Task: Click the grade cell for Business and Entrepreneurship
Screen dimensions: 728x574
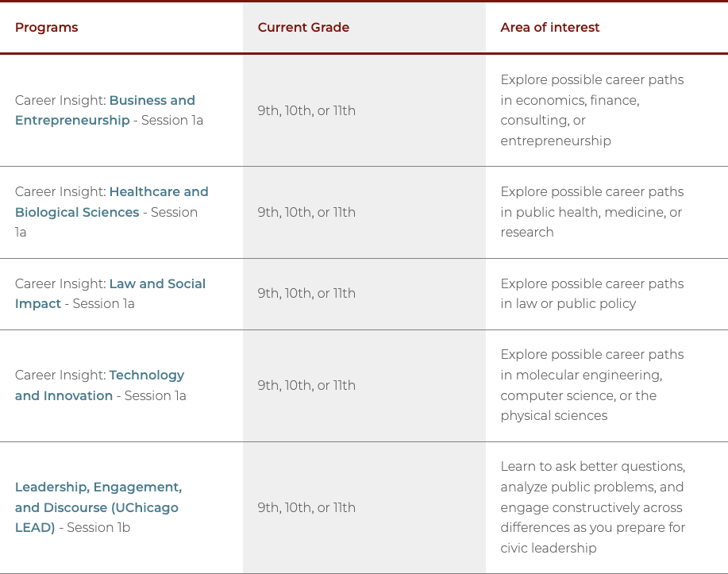Action: tap(306, 111)
